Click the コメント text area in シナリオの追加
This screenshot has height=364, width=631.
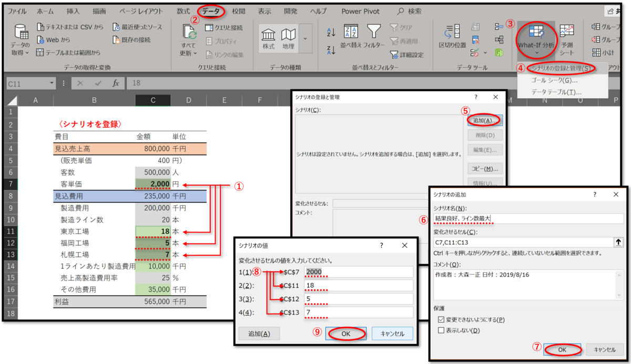click(528, 284)
